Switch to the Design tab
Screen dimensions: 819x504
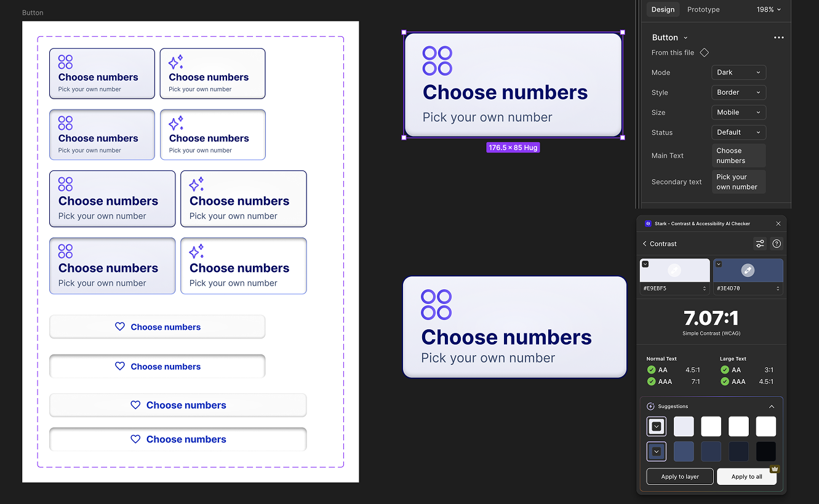click(x=663, y=9)
